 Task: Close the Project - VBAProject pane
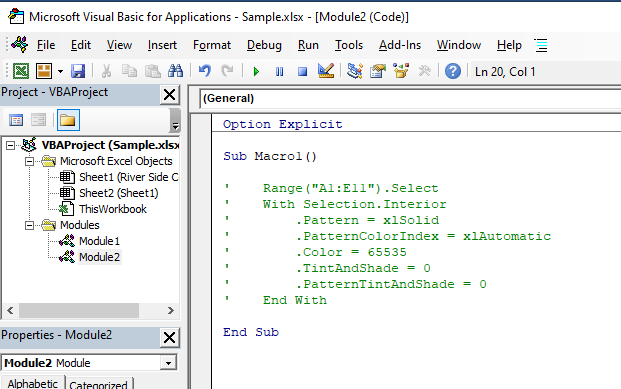click(170, 95)
